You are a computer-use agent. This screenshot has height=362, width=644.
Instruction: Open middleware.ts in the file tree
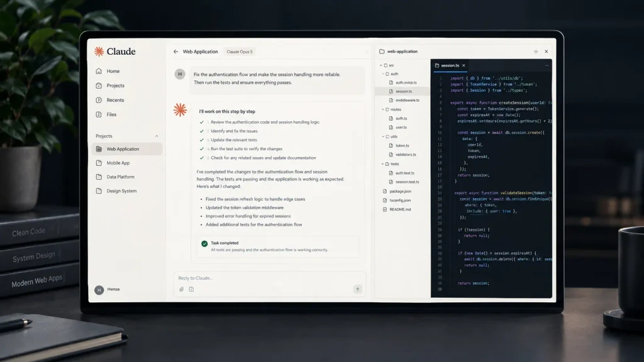[404, 100]
